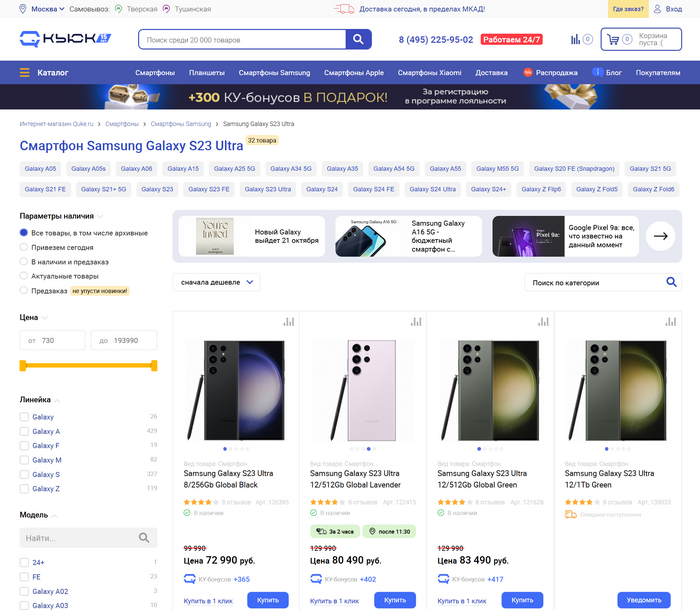Open the 'сначала дешевле' sort dropdown
700x610 pixels.
pos(216,283)
